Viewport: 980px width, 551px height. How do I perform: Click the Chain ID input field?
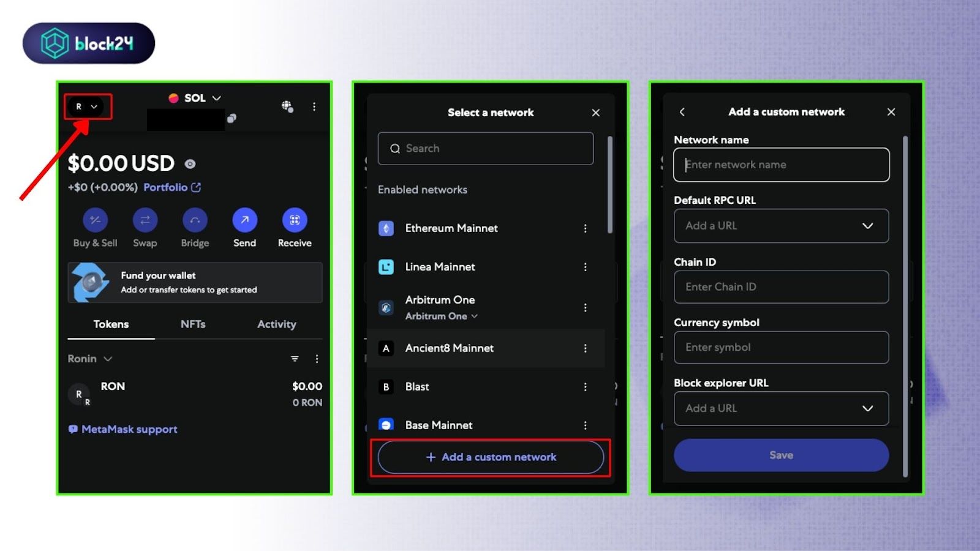click(x=782, y=287)
